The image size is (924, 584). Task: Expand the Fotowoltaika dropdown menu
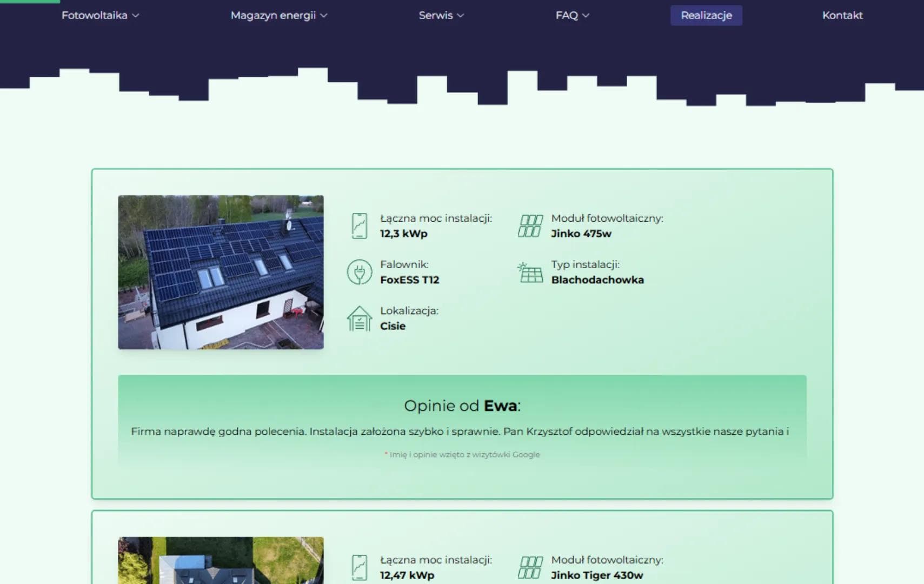tap(100, 15)
